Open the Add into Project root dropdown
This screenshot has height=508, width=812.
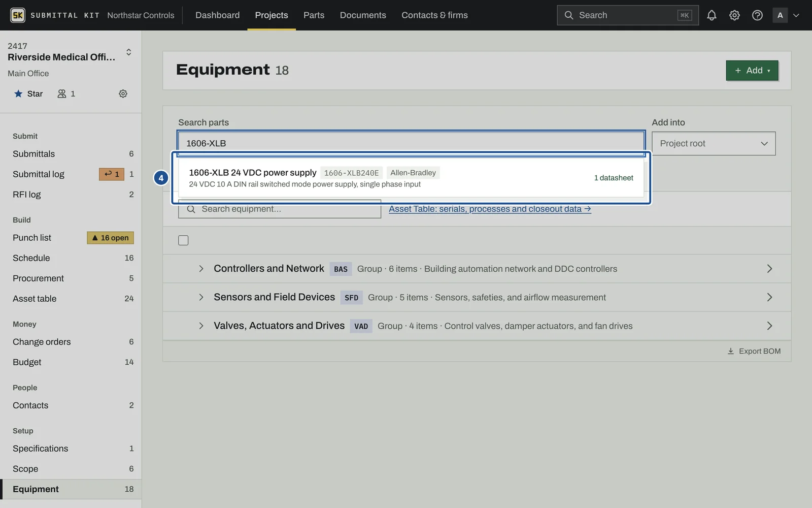714,143
